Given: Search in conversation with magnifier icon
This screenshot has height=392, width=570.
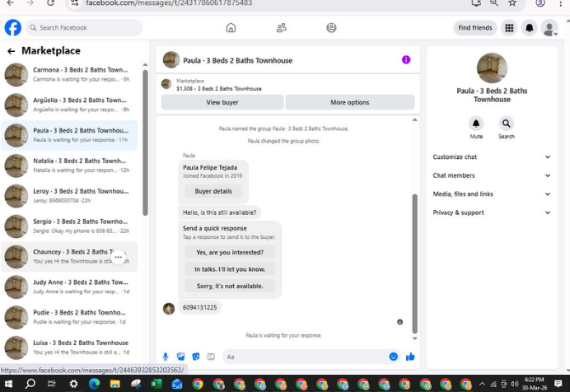Looking at the screenshot, I should pos(506,124).
